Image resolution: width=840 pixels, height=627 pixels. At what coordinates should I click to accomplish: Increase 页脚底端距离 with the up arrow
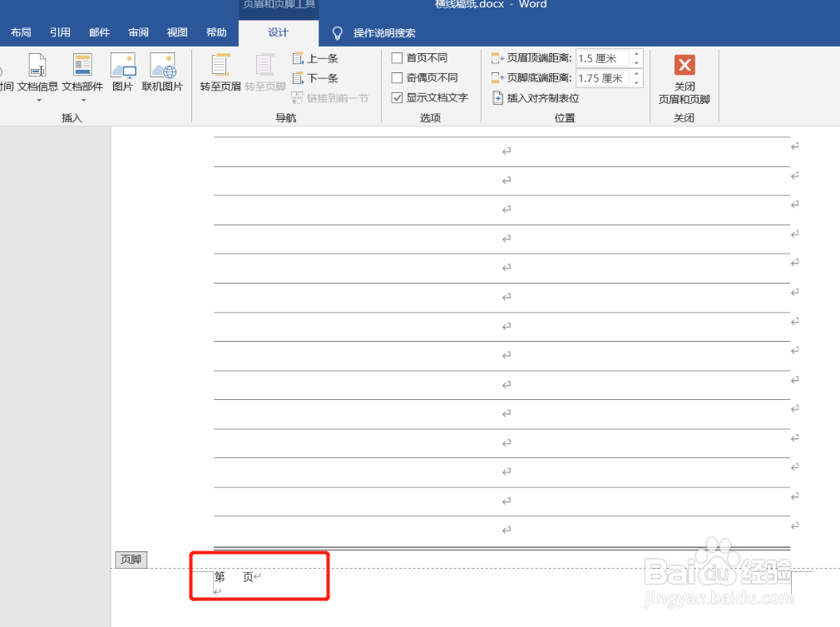(x=636, y=73)
